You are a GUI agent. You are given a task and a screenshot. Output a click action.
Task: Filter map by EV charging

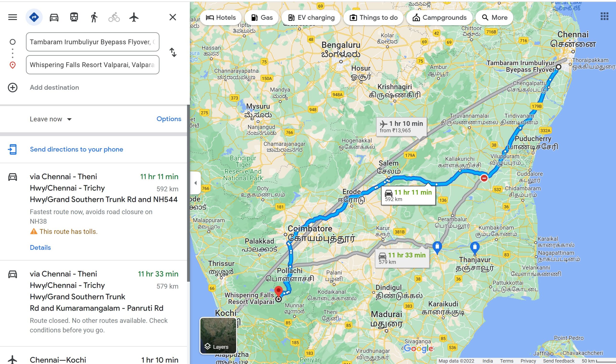click(x=311, y=17)
